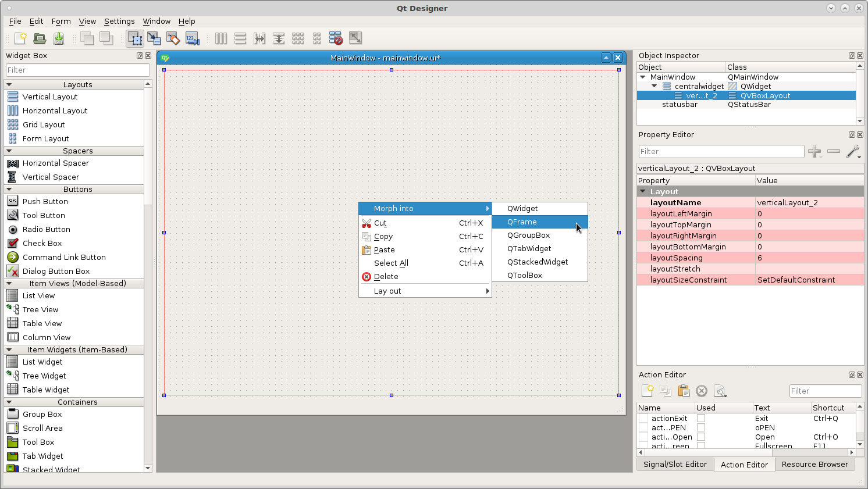868x489 pixels.
Task: Select Radio Button widget entry
Action: 74,229
